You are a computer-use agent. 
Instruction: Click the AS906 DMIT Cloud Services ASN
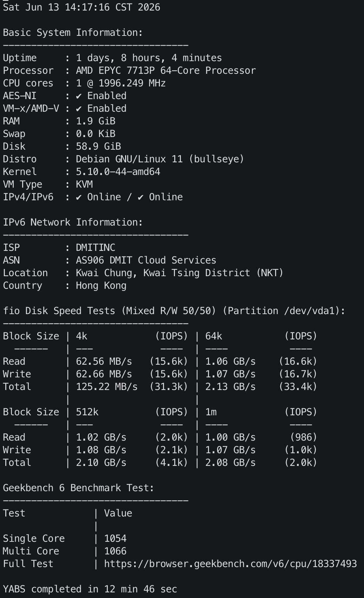tap(146, 260)
